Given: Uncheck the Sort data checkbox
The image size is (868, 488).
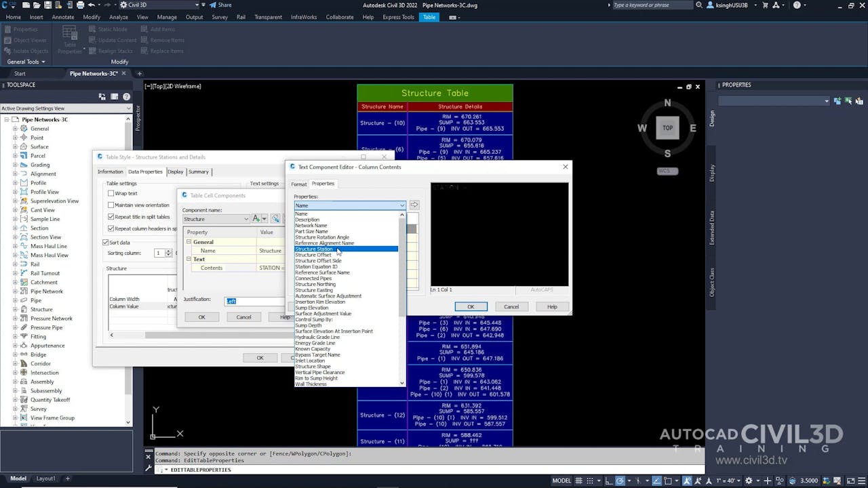Looking at the screenshot, I should click(x=106, y=242).
